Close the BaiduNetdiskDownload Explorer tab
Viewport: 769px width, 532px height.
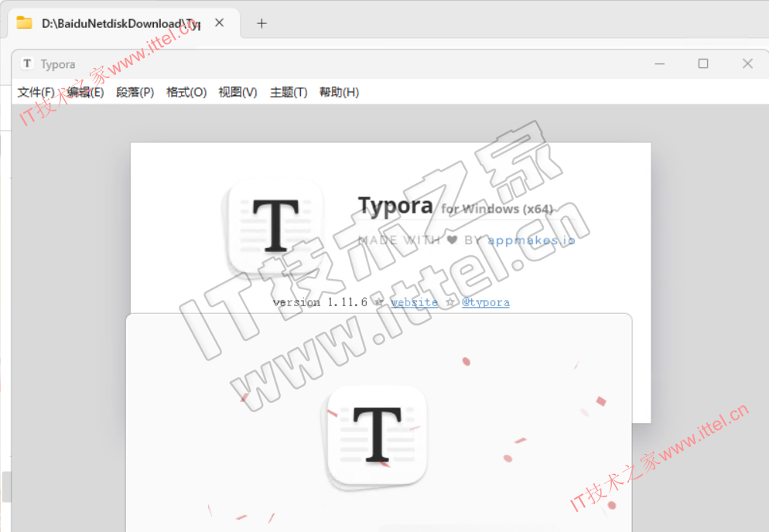coord(220,23)
